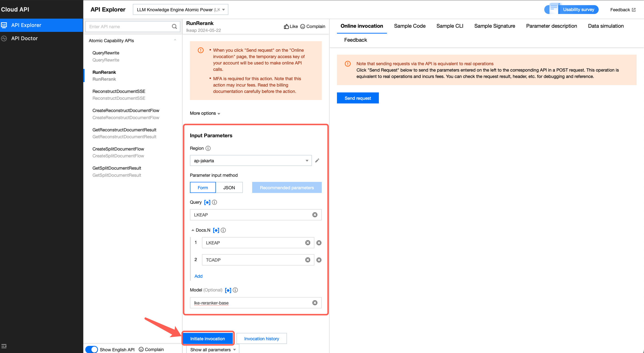Switch to the Sample Code tab
This screenshot has height=353, width=644.
click(409, 26)
